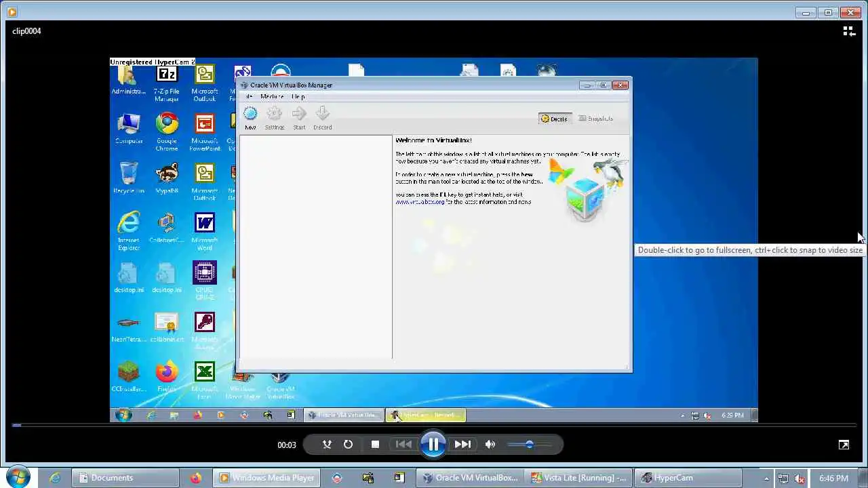The height and width of the screenshot is (488, 868).
Task: Click the recorded HyperCam taskbar button
Action: click(x=427, y=415)
